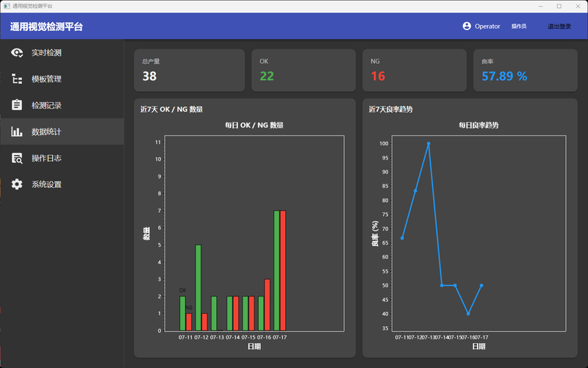Click the 退出登录 button
Viewport: 588px width, 368px height.
point(559,26)
